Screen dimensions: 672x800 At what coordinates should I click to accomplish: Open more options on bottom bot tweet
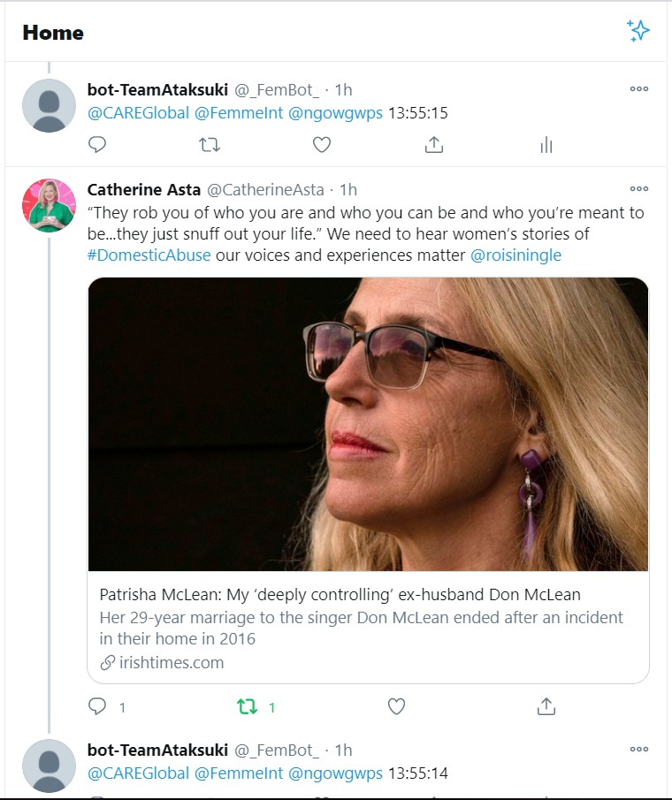[638, 749]
